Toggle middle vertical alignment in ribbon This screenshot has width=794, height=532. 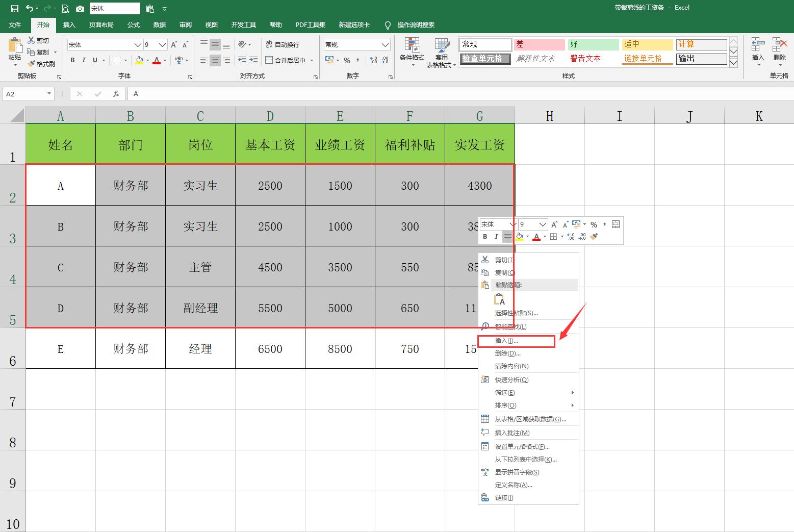point(215,44)
